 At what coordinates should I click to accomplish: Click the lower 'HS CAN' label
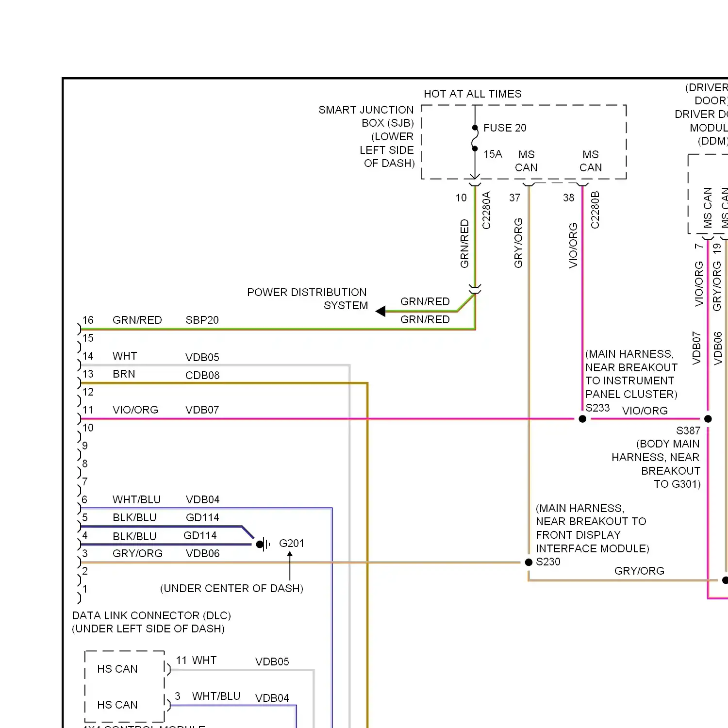coord(117,705)
